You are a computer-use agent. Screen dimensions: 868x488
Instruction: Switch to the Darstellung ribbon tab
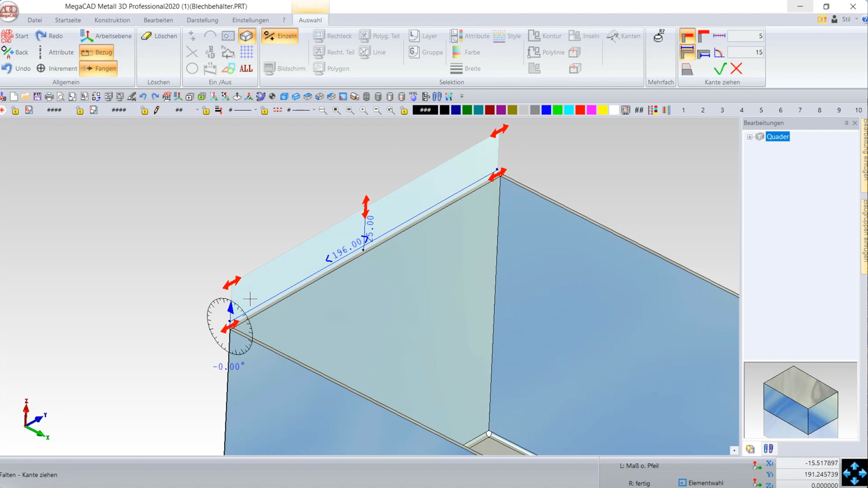(x=202, y=20)
